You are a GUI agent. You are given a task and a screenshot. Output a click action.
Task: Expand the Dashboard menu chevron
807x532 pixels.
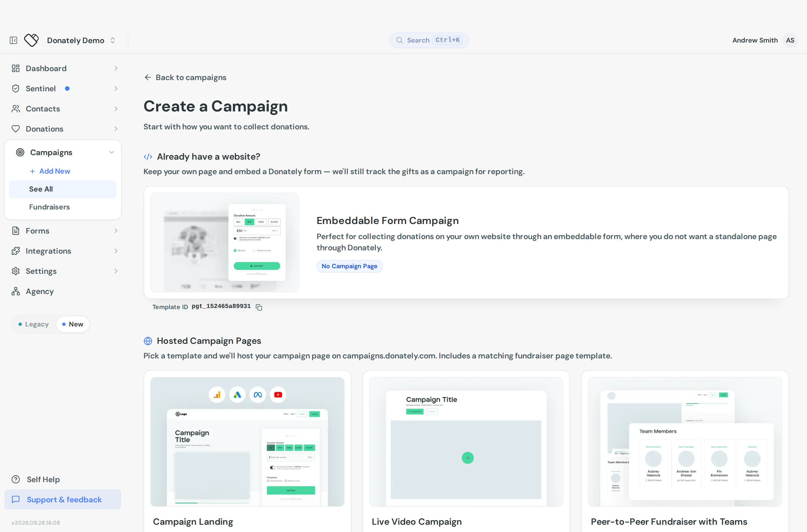click(116, 68)
